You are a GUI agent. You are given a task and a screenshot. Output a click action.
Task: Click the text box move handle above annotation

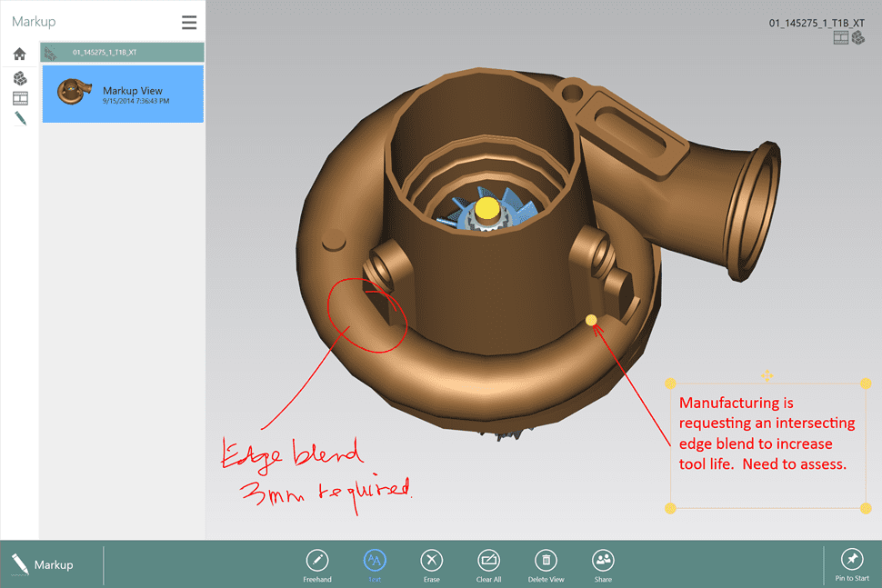pyautogui.click(x=767, y=375)
